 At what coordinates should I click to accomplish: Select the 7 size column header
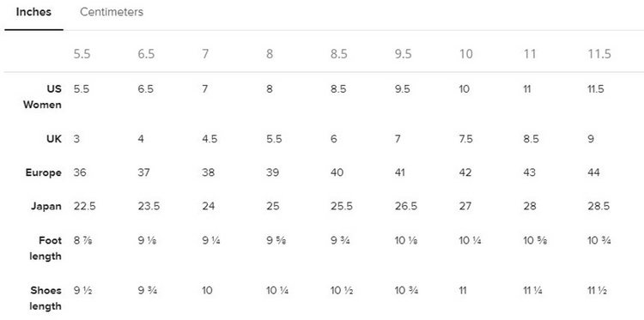(x=205, y=54)
